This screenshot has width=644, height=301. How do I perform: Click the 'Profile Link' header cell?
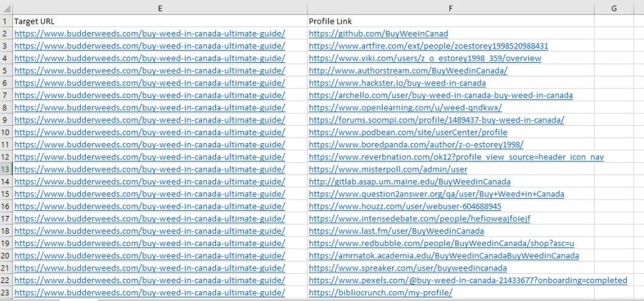tap(451, 21)
